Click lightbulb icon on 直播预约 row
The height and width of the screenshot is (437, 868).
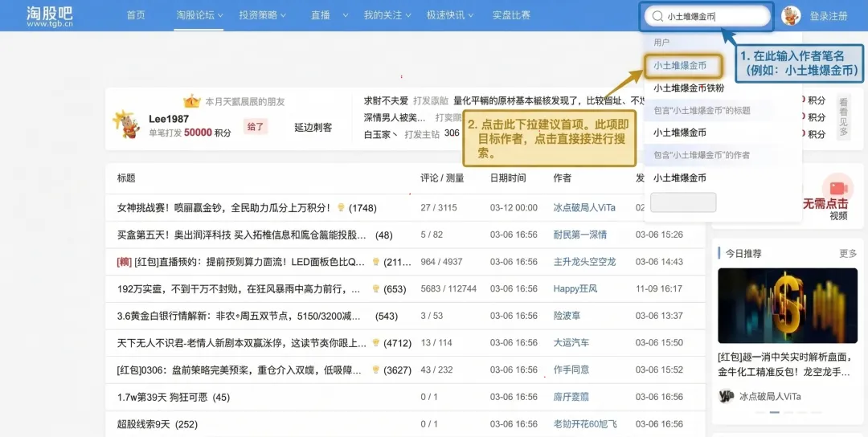[x=376, y=261]
